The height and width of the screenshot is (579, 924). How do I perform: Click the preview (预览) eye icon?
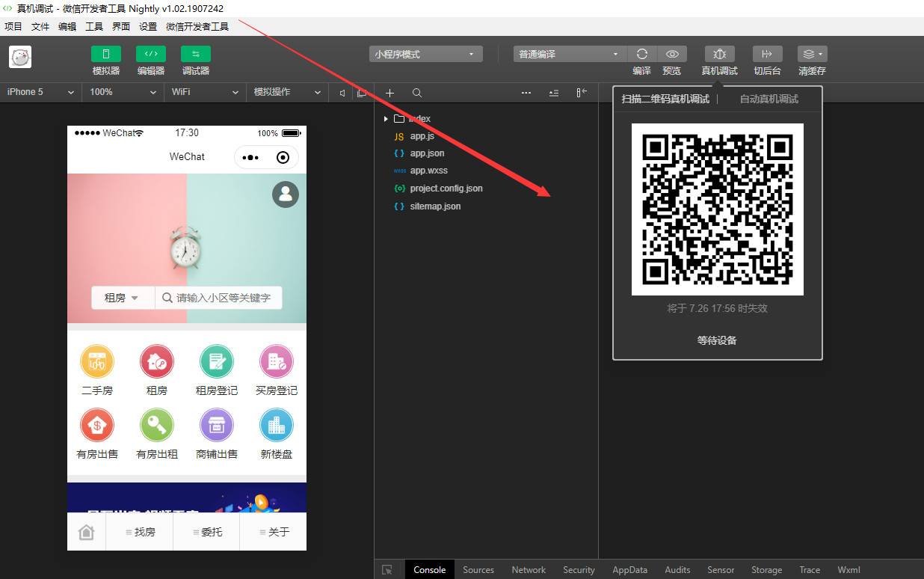coord(672,54)
